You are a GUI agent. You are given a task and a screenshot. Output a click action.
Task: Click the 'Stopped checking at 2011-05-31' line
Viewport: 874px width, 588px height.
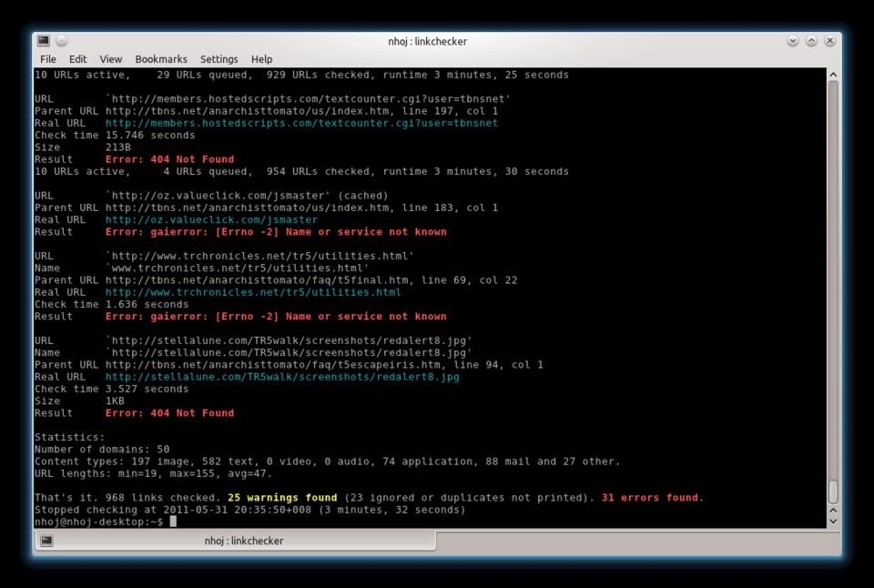[249, 510]
